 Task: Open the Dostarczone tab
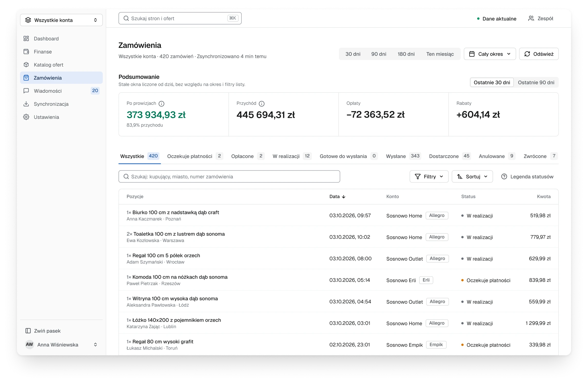[450, 156]
